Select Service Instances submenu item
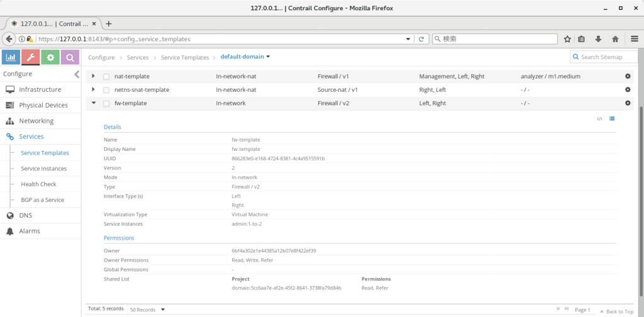Viewport: 644px width, 317px height. [43, 169]
